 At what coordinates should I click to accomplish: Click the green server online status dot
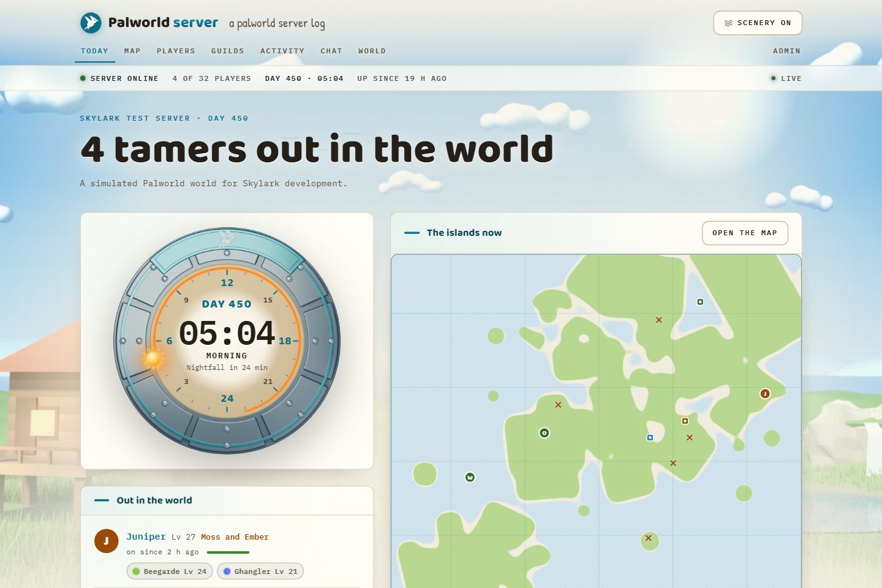[x=83, y=78]
